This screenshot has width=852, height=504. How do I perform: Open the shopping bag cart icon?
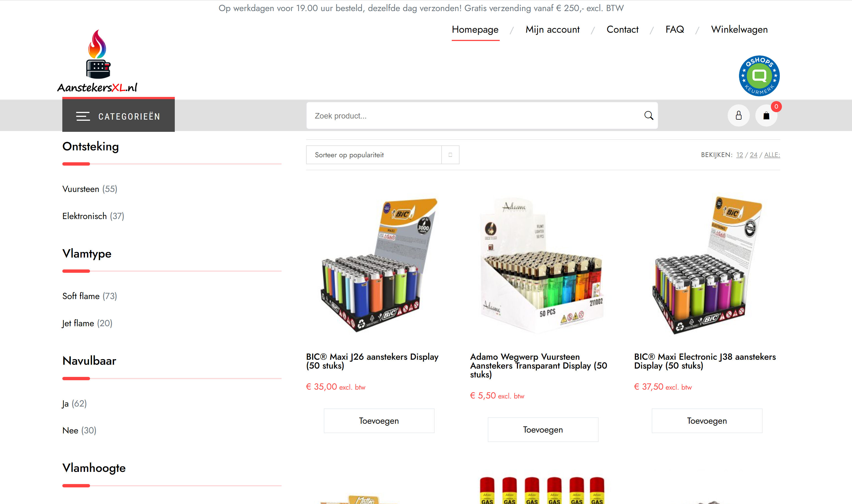(x=766, y=116)
